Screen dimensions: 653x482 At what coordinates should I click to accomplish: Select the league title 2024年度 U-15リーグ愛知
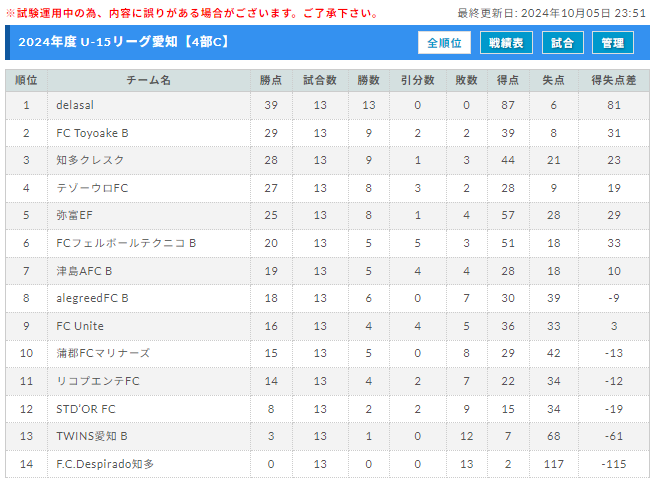pyautogui.click(x=98, y=42)
